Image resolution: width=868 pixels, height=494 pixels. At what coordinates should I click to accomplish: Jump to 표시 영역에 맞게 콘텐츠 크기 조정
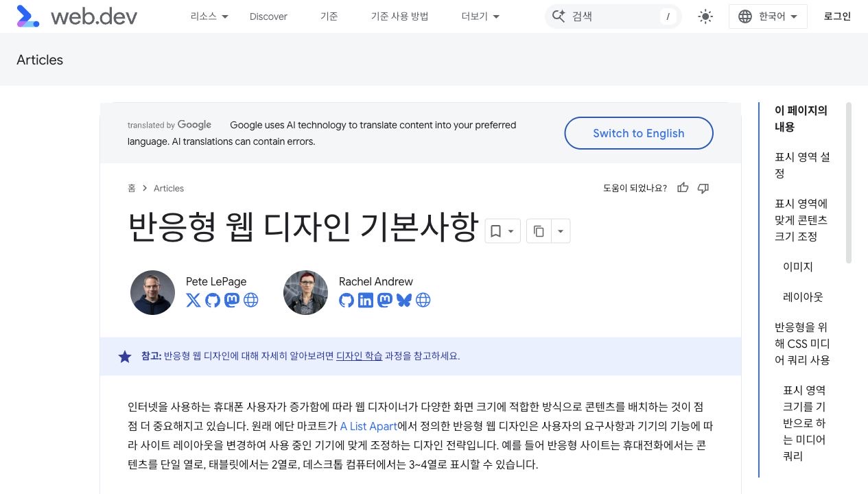[x=801, y=220]
